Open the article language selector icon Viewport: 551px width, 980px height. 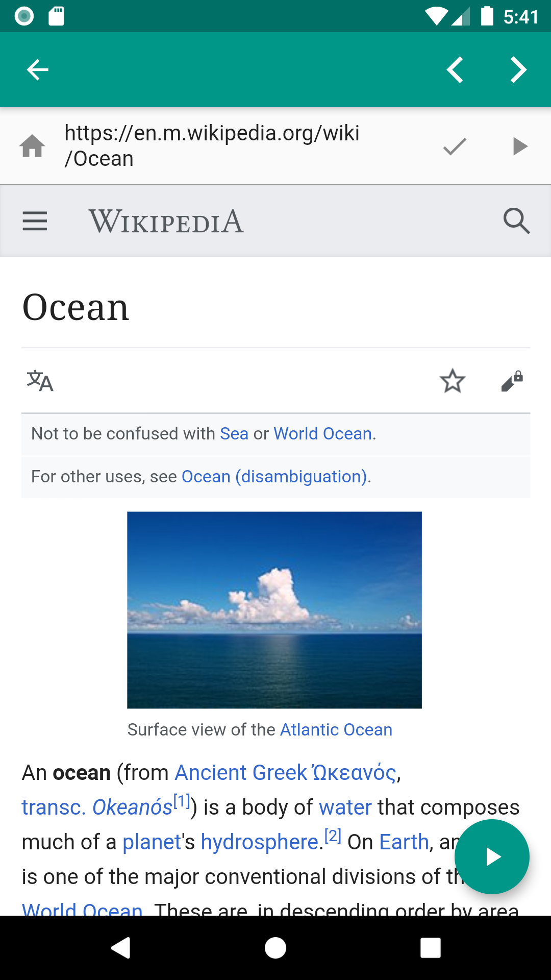(40, 381)
